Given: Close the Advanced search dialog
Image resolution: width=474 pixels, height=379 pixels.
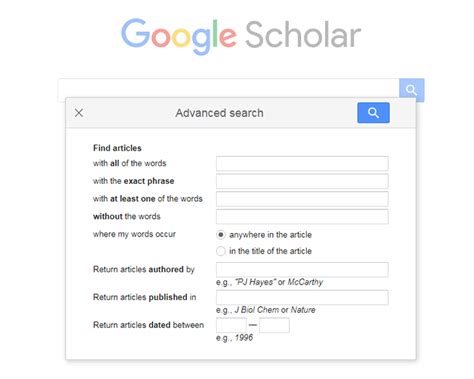Looking at the screenshot, I should click(x=79, y=113).
